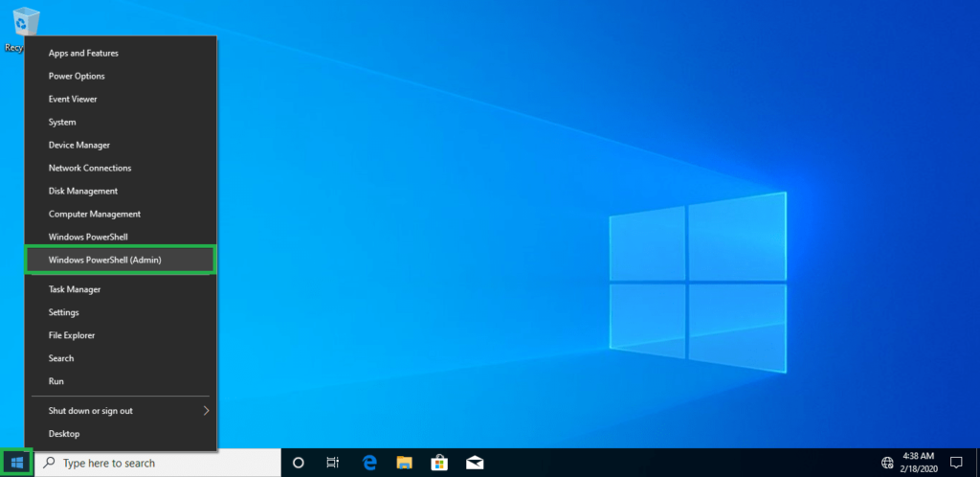Launch Microsoft Edge from the taskbar
This screenshot has height=477, width=980.
click(370, 463)
